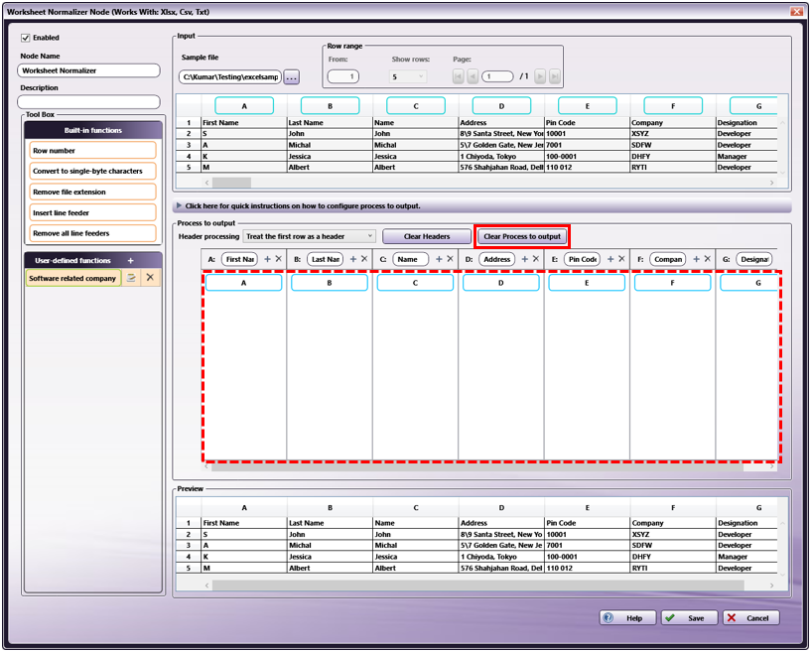Go to the last page of rows
812x652 pixels.
pos(555,76)
